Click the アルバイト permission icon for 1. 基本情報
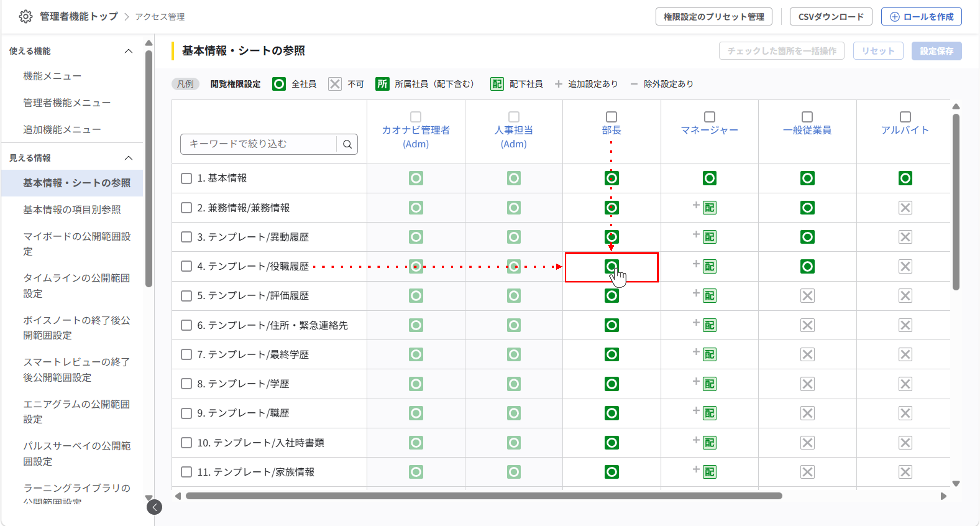 click(905, 178)
